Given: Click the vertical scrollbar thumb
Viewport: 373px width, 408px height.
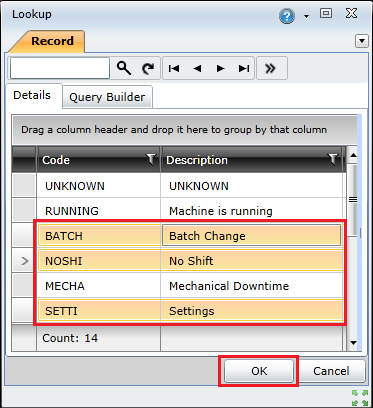Looking at the screenshot, I should pos(352,199).
